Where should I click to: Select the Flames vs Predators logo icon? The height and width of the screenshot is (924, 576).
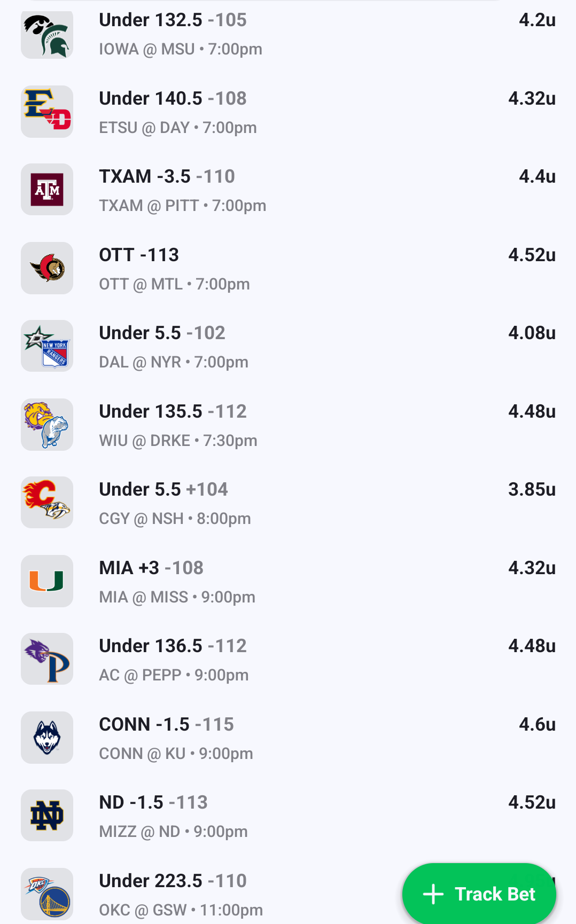(47, 503)
